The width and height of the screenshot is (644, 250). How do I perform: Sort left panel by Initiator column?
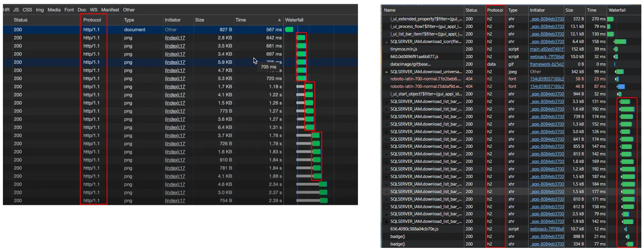click(172, 20)
